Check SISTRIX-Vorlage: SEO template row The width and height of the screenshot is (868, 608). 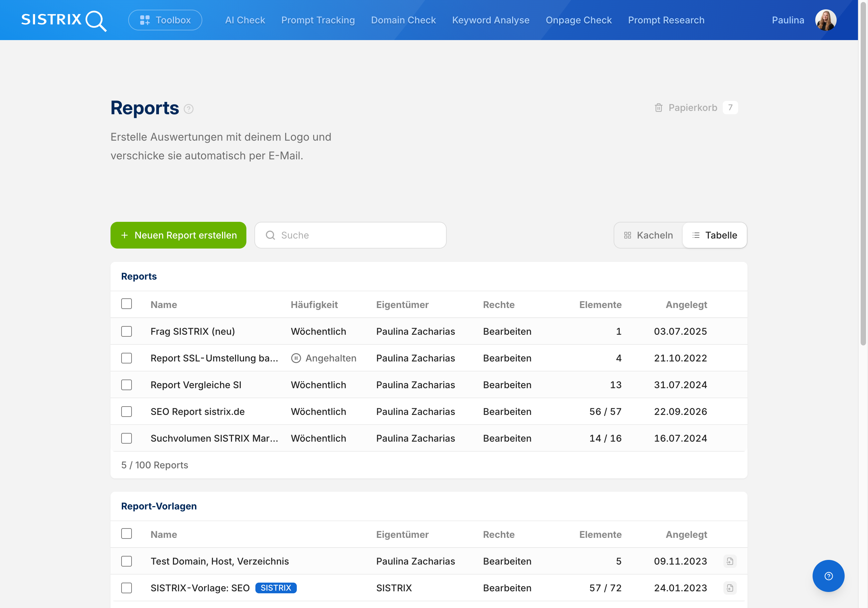(127, 588)
